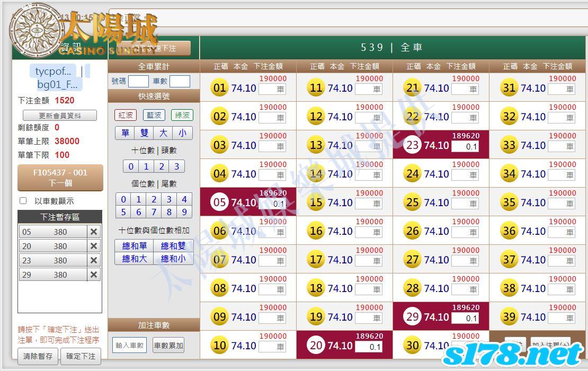This screenshot has height=371, width=588.
Task: Choose number ball 04
Action: click(219, 174)
